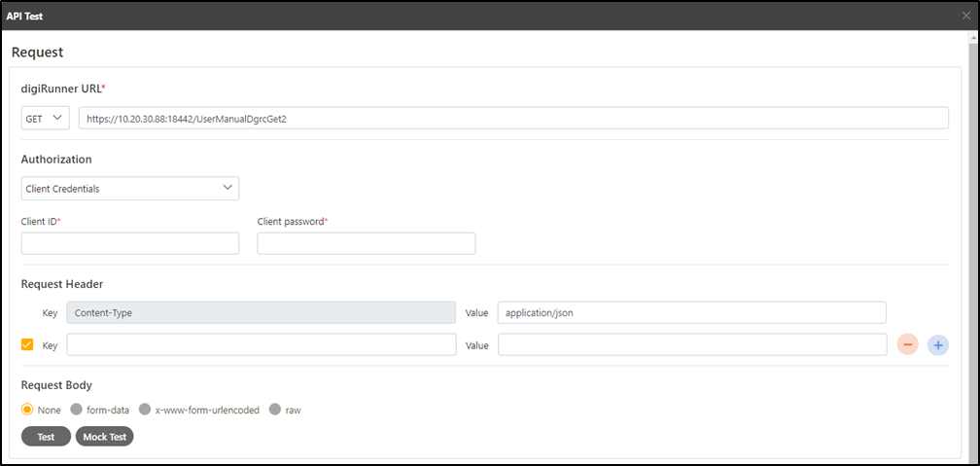The image size is (980, 466).
Task: Click the empty header Value field
Action: [691, 344]
